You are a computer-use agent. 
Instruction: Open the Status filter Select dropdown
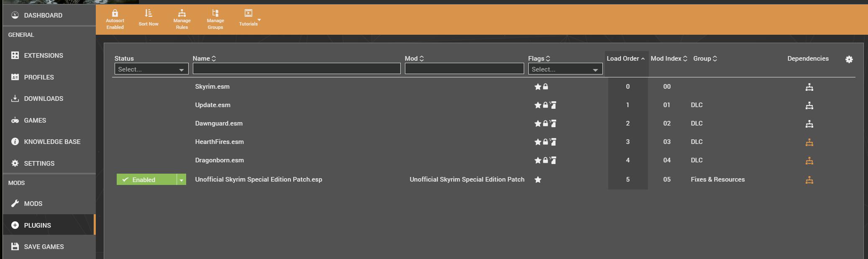tap(151, 69)
